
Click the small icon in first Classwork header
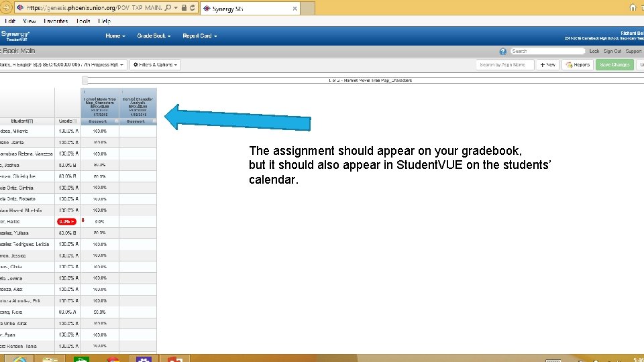coord(116,121)
